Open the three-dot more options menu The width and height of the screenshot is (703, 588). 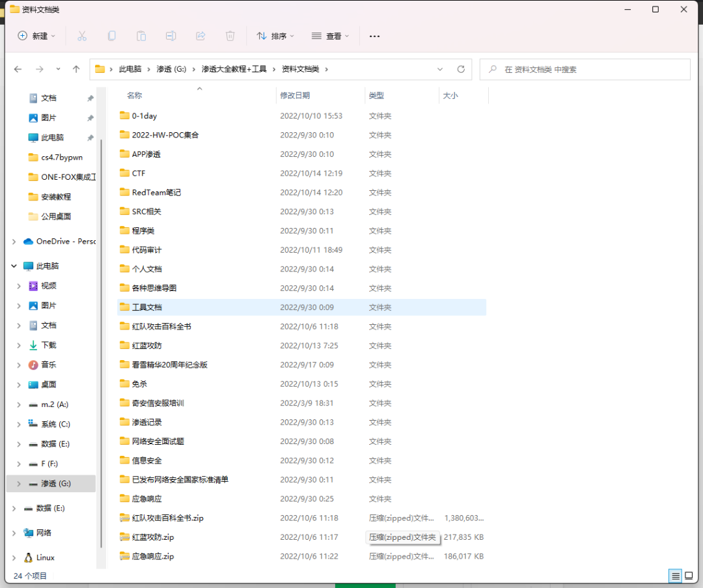(x=374, y=36)
